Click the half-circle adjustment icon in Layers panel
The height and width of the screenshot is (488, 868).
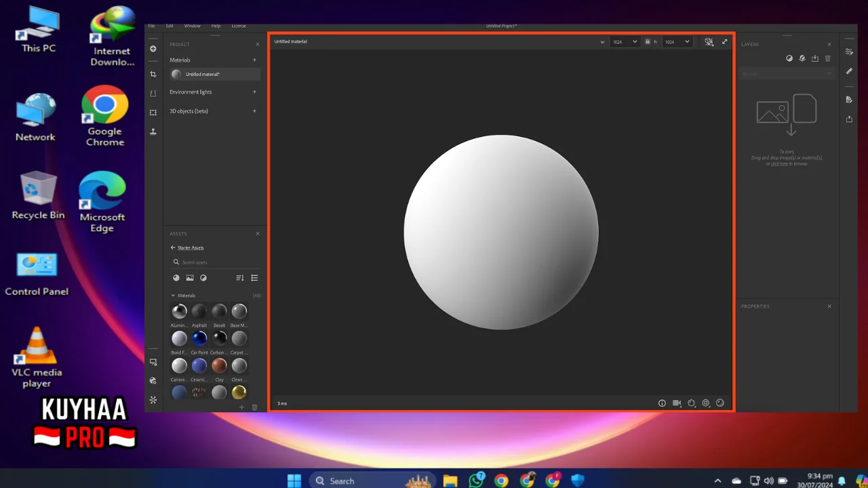point(789,58)
